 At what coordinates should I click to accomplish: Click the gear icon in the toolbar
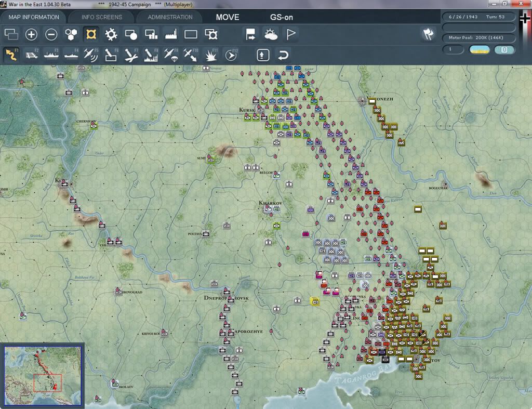[111, 34]
